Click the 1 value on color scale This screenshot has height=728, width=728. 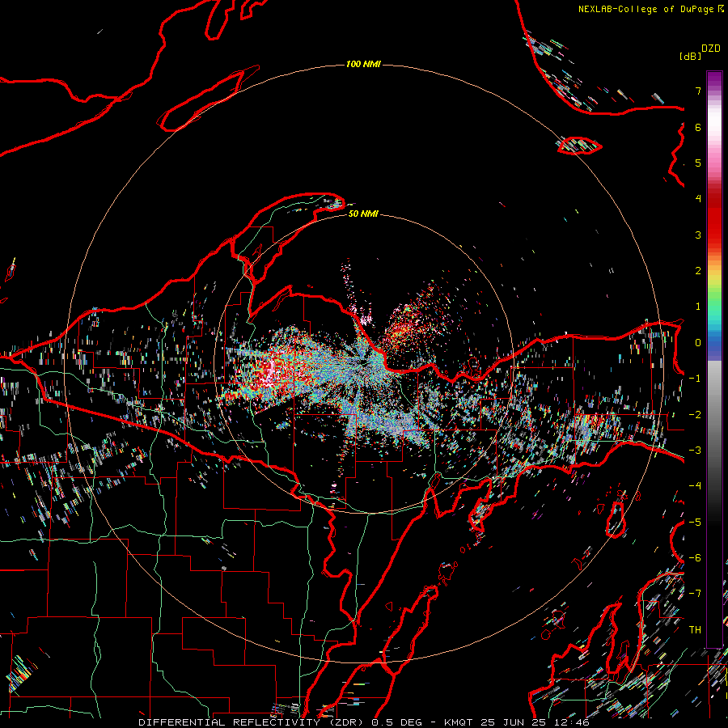click(698, 307)
